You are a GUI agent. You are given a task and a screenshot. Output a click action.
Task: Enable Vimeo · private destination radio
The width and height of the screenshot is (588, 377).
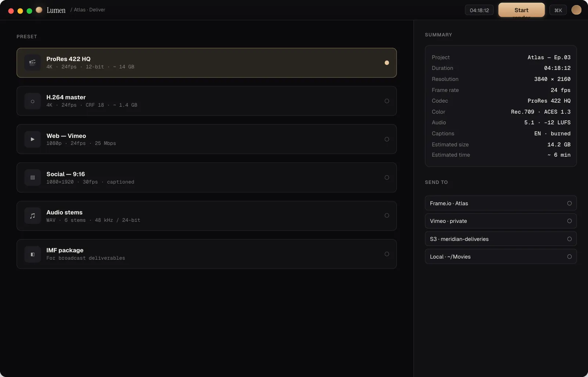pos(569,221)
